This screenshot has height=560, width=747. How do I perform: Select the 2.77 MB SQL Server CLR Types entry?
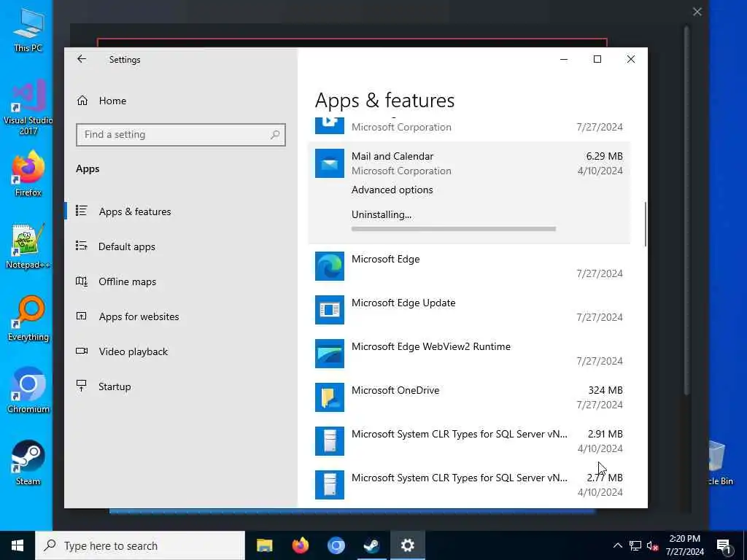(x=469, y=485)
